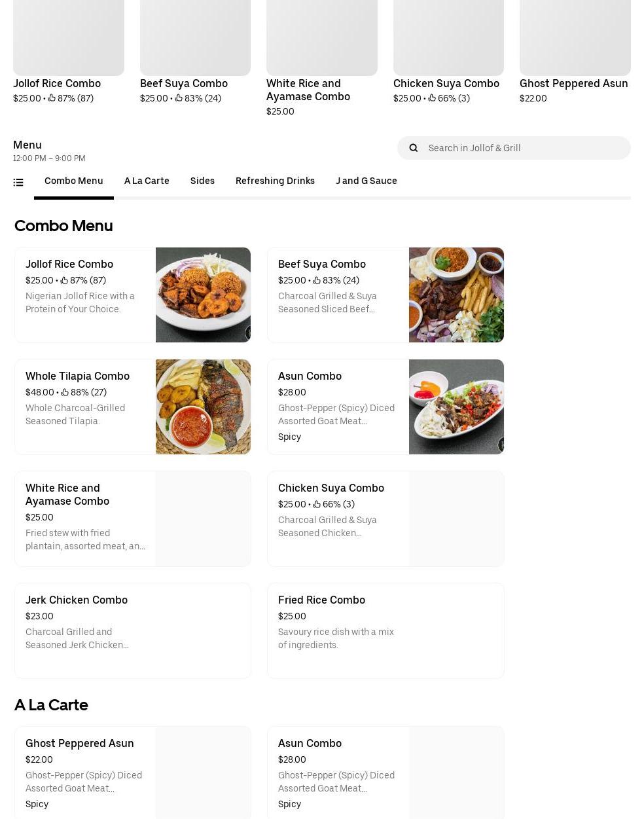Click the thumbs-up rating on Beef Suya Combo card
This screenshot has height=819, width=644.
tap(336, 280)
